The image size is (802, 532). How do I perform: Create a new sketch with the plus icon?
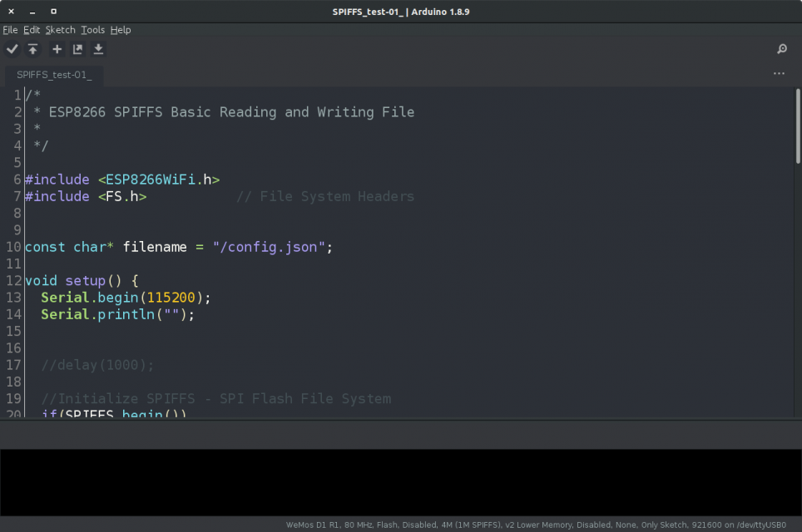click(x=57, y=49)
